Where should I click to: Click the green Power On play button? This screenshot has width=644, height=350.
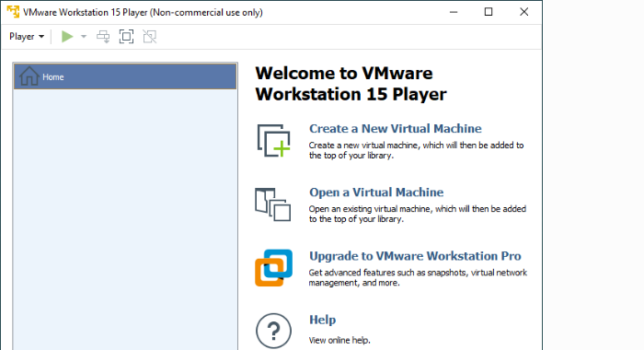67,37
